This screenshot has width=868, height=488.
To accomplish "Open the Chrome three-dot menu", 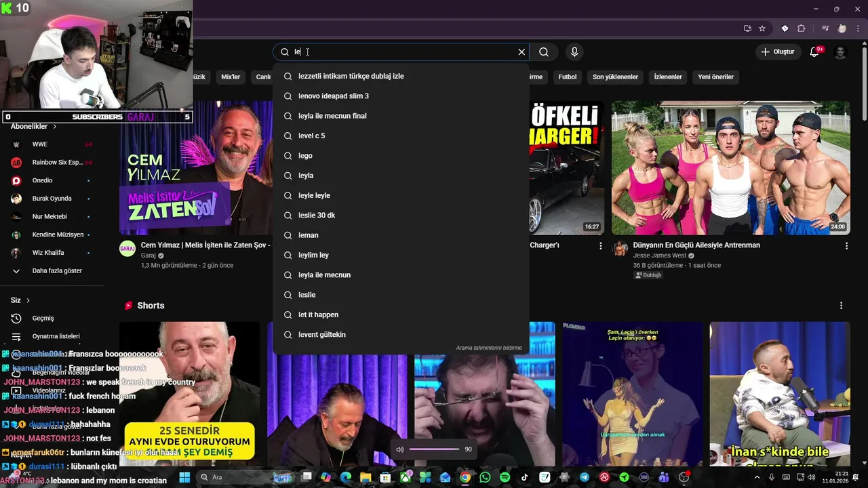I will [x=858, y=28].
